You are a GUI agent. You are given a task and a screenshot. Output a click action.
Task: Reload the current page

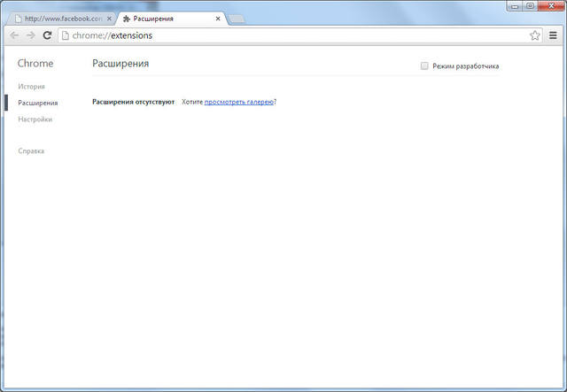pyautogui.click(x=47, y=35)
